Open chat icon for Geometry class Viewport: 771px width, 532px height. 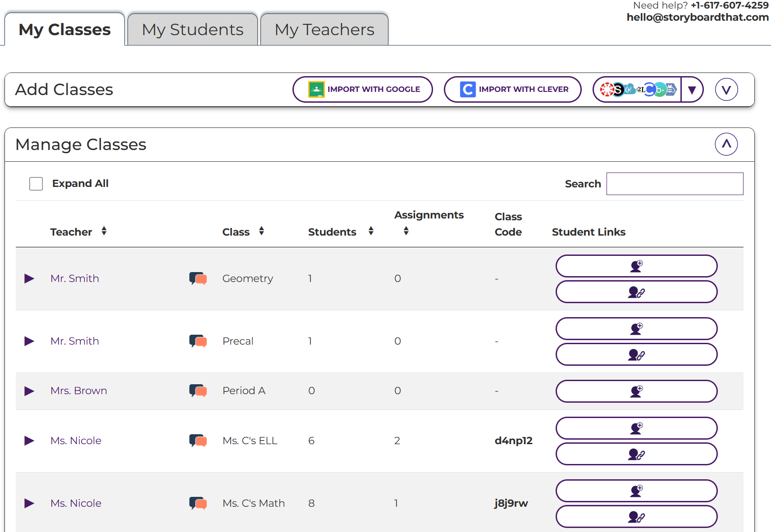[198, 278]
